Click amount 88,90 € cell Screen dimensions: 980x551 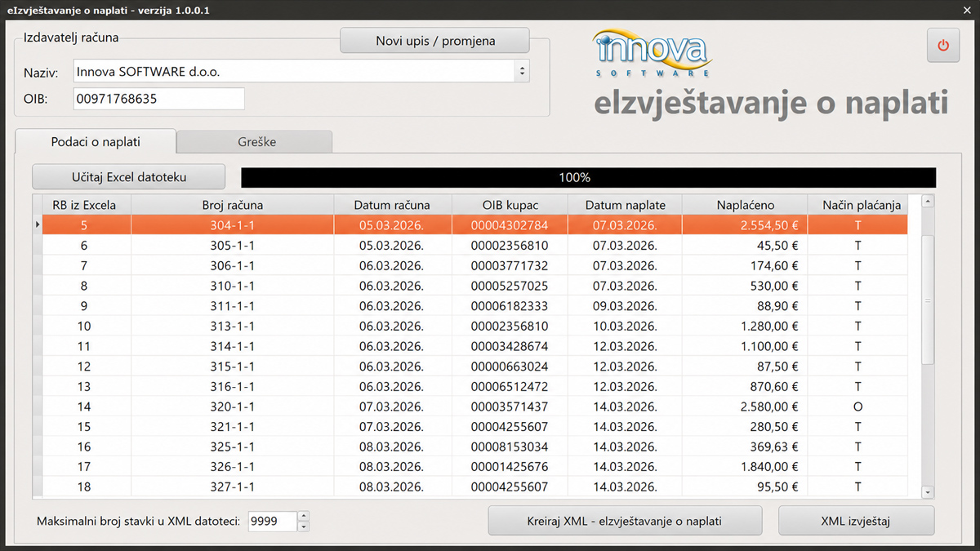coord(745,306)
